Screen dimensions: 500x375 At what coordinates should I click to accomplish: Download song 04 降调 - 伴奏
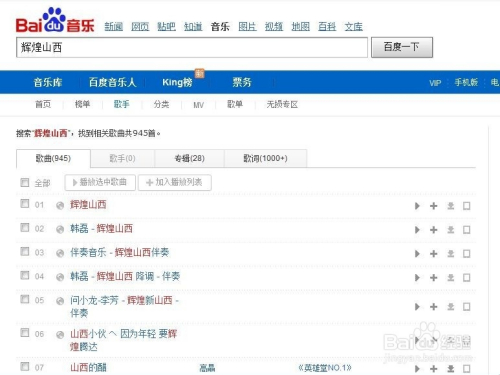(451, 278)
